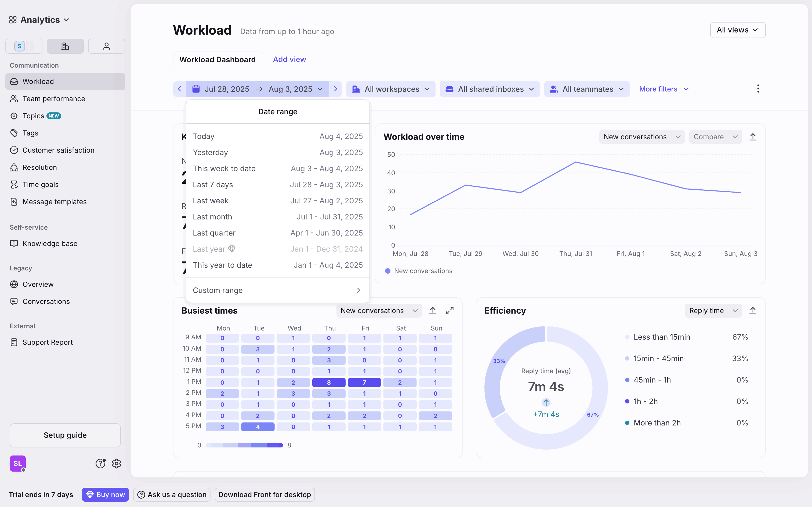This screenshot has height=507, width=812.
Task: Click Thursday 1 PM heatmap cell
Action: tap(328, 382)
